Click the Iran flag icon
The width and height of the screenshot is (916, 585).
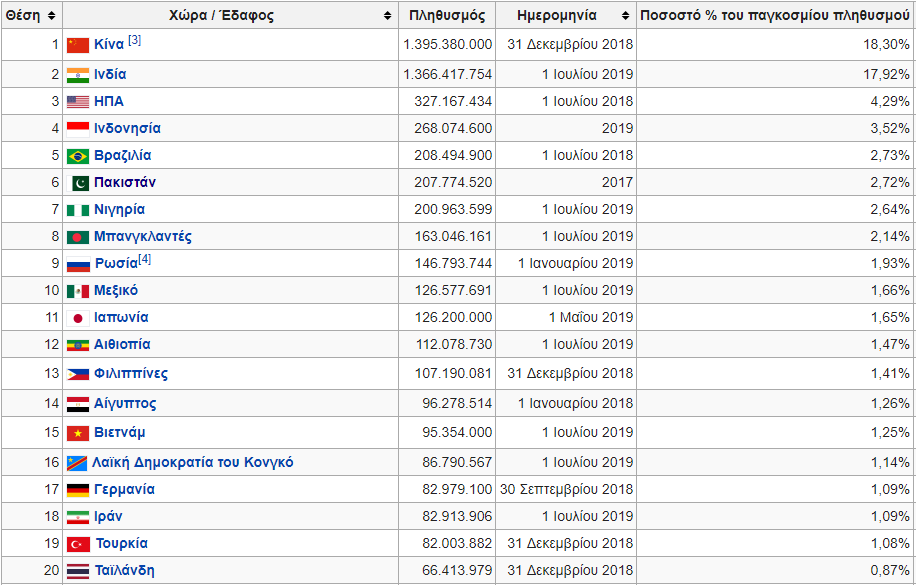(x=78, y=517)
